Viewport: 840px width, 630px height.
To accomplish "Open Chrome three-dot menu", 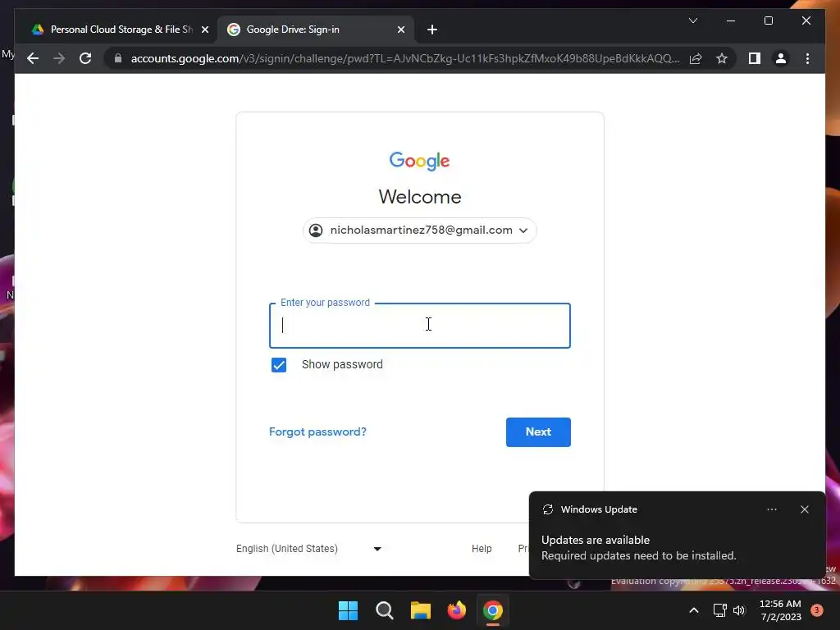I will tap(807, 58).
